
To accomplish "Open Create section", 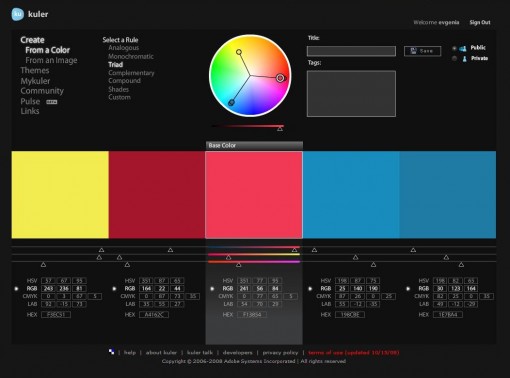I will coord(32,40).
